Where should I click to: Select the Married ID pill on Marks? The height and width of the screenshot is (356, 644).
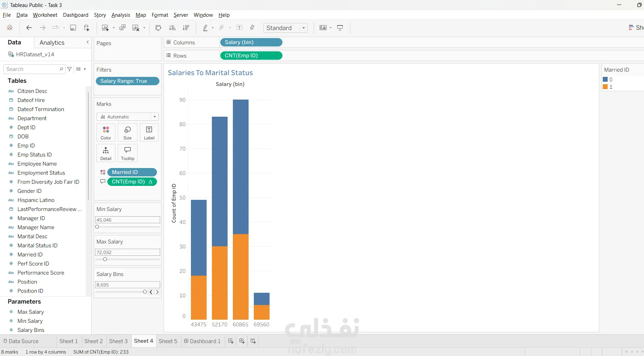[132, 172]
